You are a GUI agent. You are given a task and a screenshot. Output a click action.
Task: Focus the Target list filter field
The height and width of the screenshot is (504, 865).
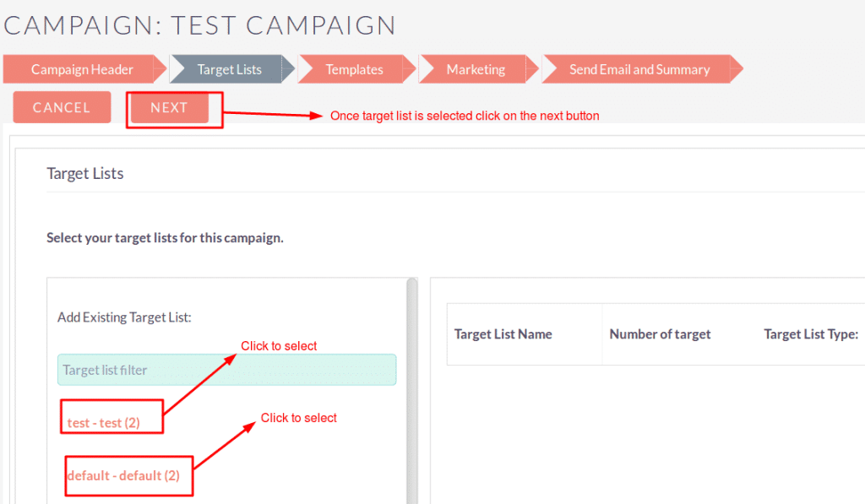point(226,370)
